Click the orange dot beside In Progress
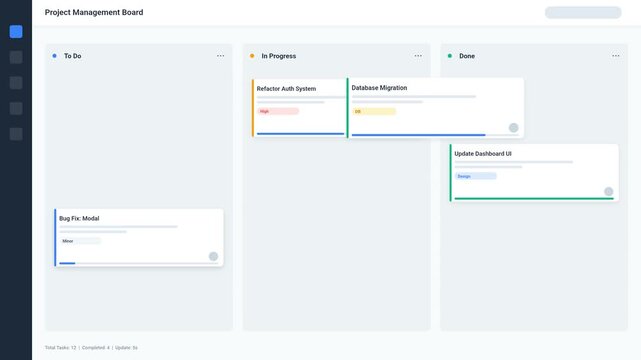641x360 pixels. pyautogui.click(x=252, y=56)
